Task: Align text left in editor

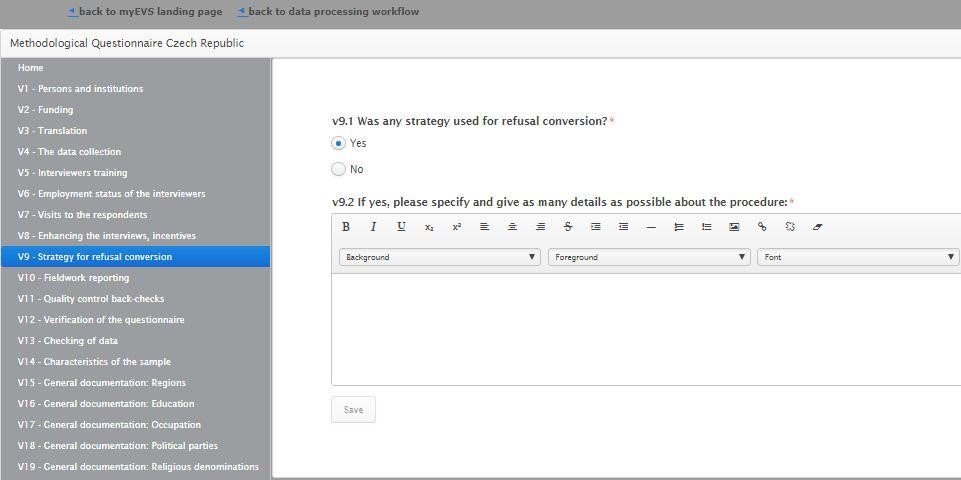Action: coord(484,227)
